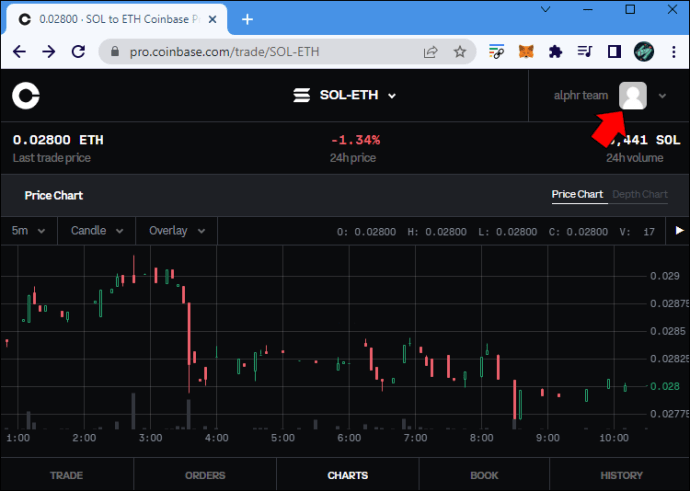Bookmark this page with the star
The height and width of the screenshot is (491, 690).
pyautogui.click(x=460, y=52)
